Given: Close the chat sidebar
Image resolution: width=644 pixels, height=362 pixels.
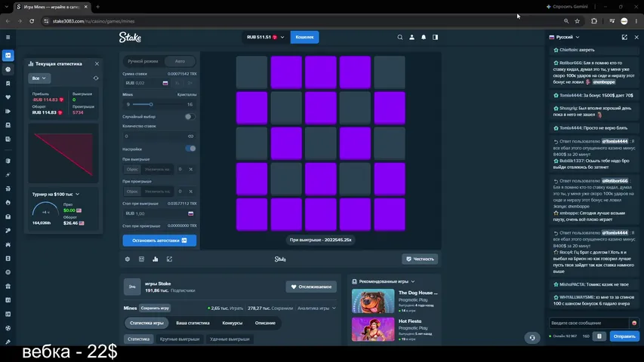Looking at the screenshot, I should pyautogui.click(x=636, y=37).
